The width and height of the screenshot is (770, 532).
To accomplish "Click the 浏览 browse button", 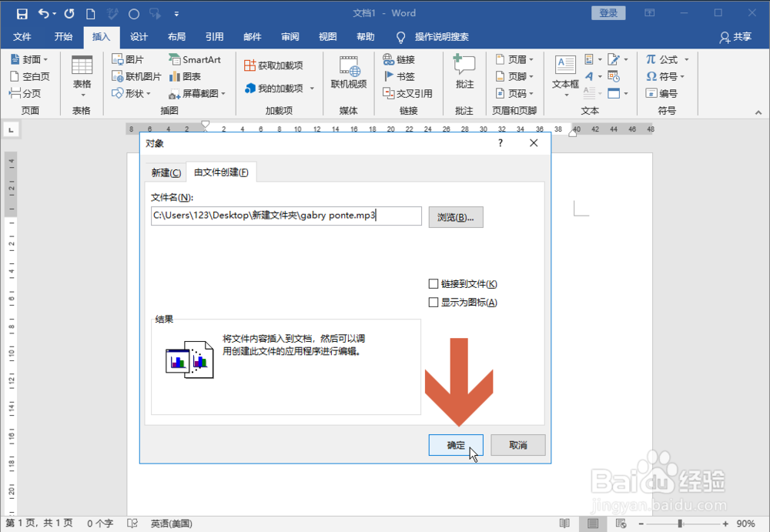I will pyautogui.click(x=456, y=217).
